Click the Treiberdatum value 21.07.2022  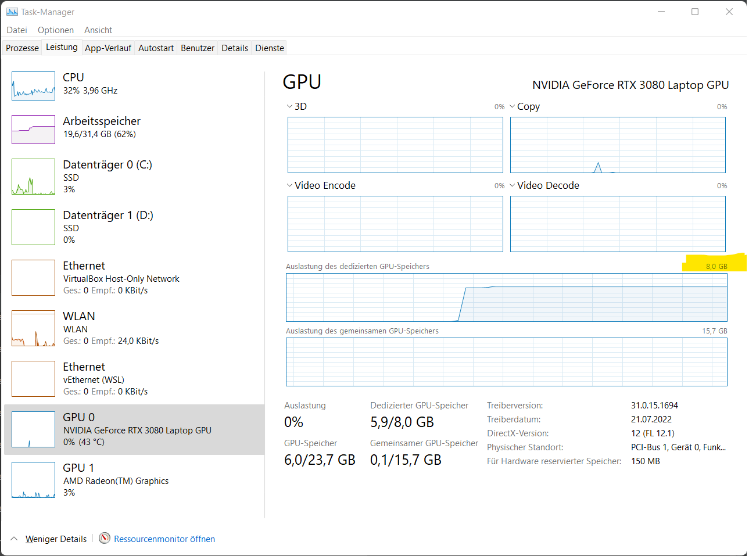coord(651,419)
